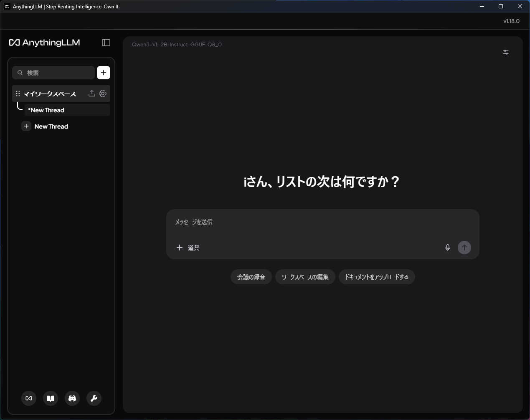
Task: Open the documentation book icon
Action: click(51, 398)
